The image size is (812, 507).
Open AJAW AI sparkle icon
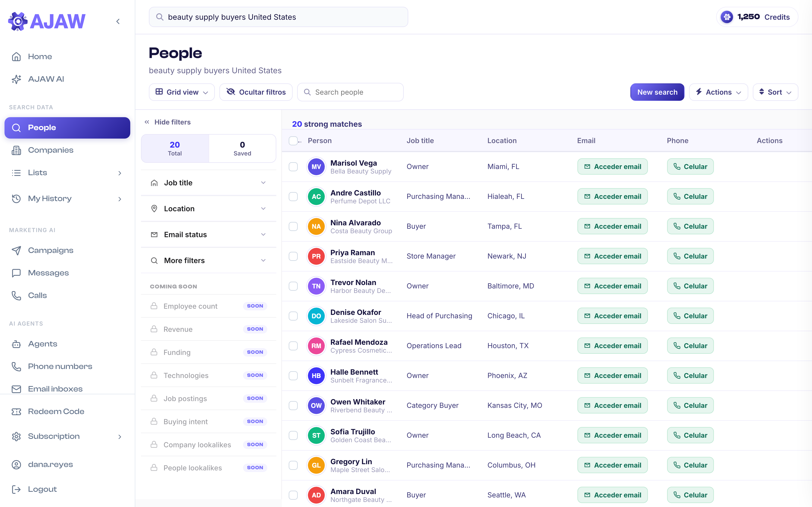pos(16,79)
